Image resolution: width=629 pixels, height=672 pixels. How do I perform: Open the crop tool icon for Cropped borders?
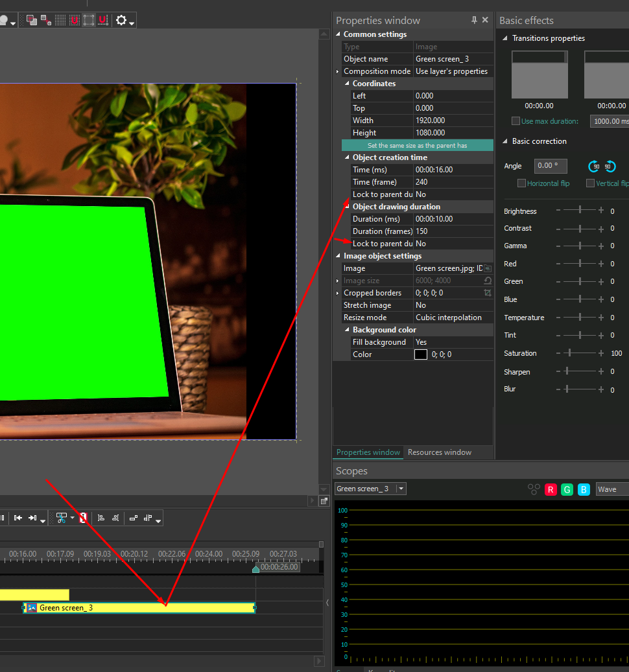click(488, 293)
